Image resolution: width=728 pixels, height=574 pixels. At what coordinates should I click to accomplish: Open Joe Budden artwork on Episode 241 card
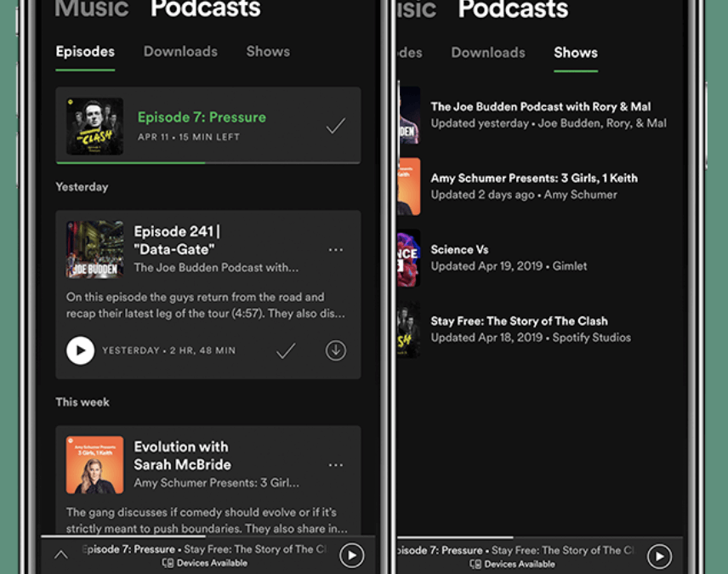pos(94,249)
